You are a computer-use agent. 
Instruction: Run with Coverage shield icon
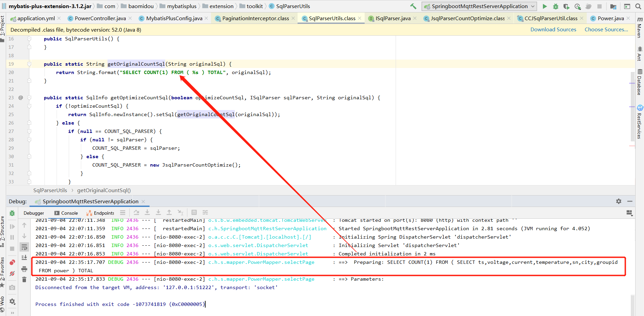tap(566, 6)
